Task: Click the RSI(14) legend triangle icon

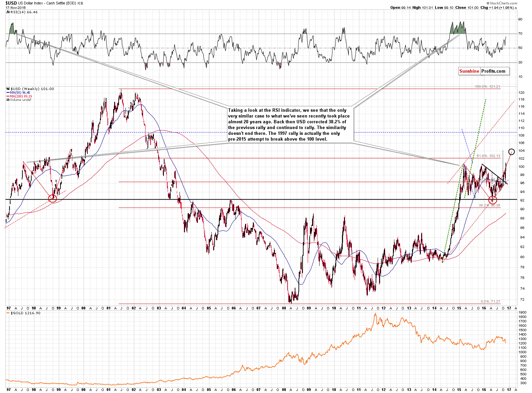Action: tap(8, 12)
